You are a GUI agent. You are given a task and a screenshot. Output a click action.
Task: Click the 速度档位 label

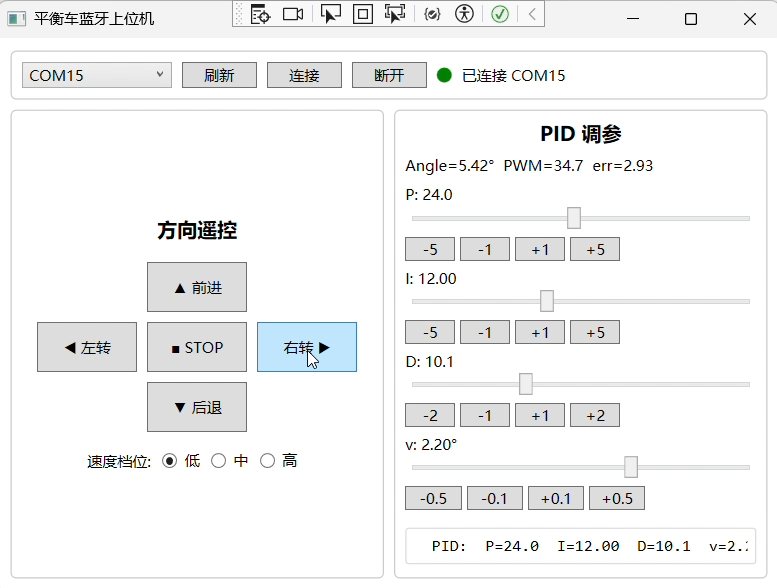119,462
